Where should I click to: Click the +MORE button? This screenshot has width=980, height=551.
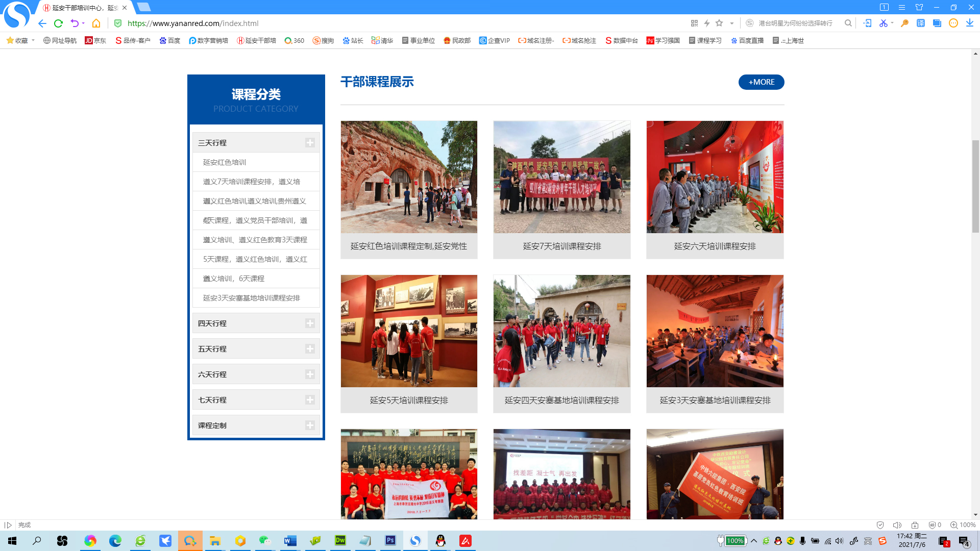761,82
